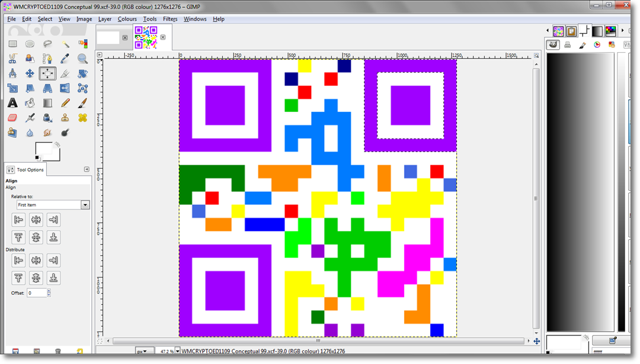
Task: Toggle zoom-on-resize button above vertical scrollbar
Action: tap(536, 56)
